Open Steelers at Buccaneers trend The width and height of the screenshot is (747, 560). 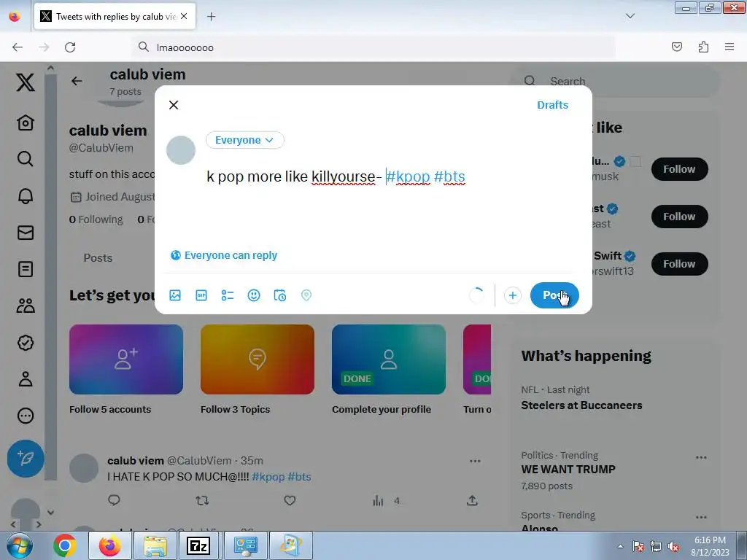point(581,405)
